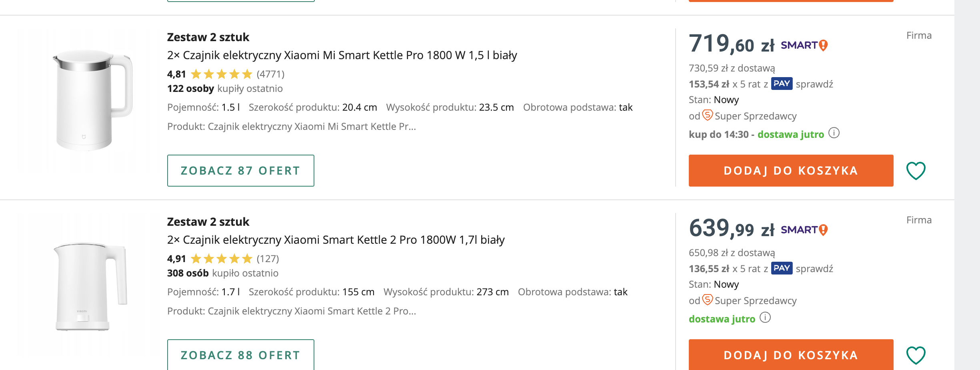The image size is (980, 370).
Task: Add Smart Kettle 2 Pro set to favorites
Action: 916,355
